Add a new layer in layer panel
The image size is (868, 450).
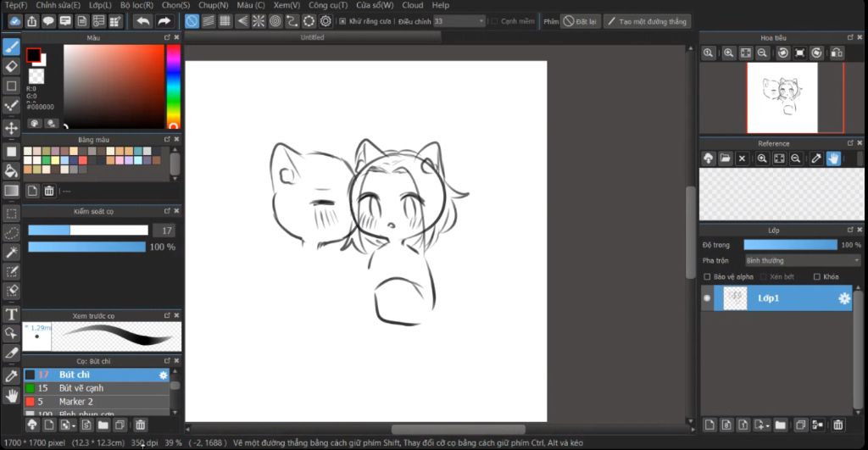[709, 425]
